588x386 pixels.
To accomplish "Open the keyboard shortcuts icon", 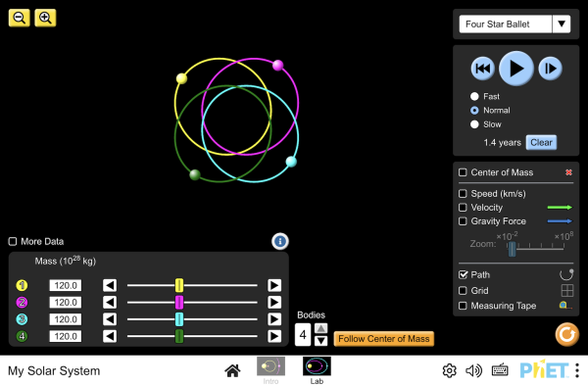I will pos(500,370).
